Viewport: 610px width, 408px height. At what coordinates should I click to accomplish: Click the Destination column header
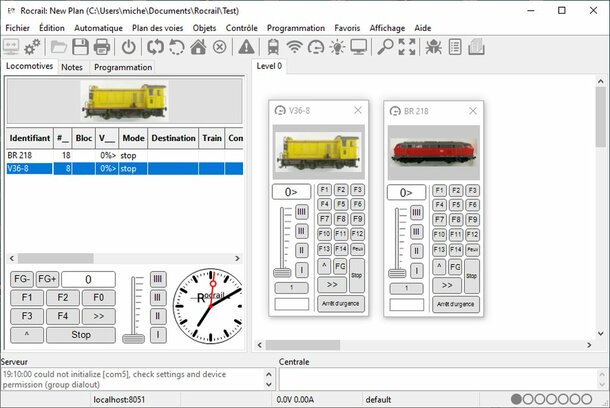[x=173, y=138]
